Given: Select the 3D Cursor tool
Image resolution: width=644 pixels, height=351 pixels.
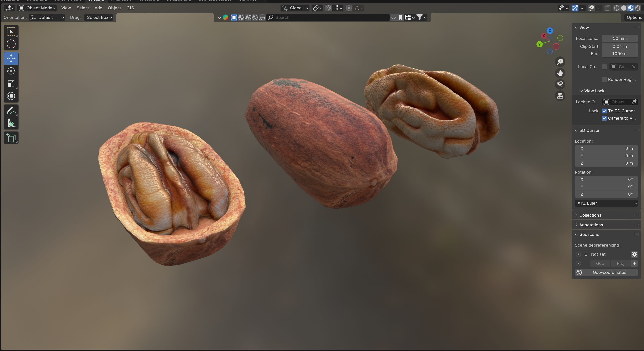Looking at the screenshot, I should (x=11, y=44).
